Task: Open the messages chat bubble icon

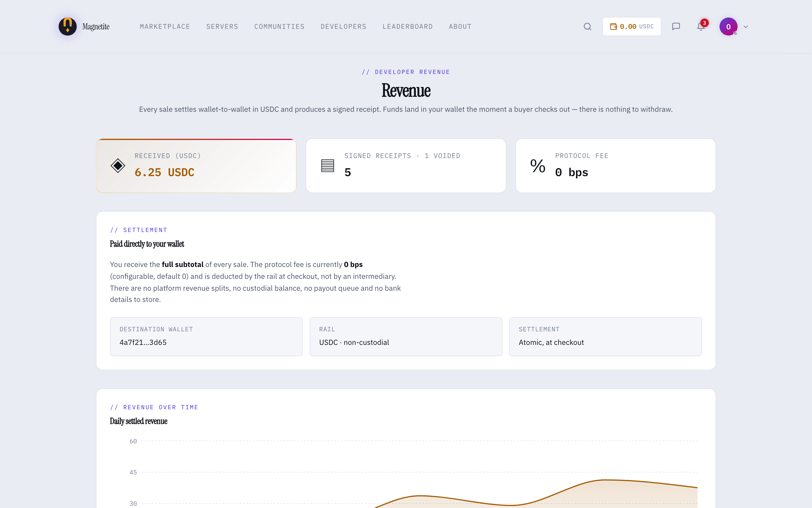Action: click(676, 27)
